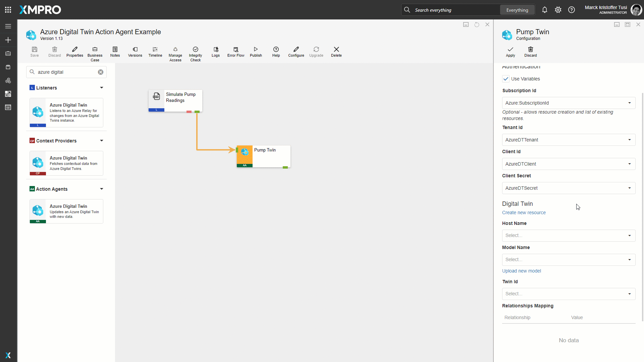This screenshot has width=644, height=362.
Task: Collapse the Listeners section
Action: coord(101,88)
